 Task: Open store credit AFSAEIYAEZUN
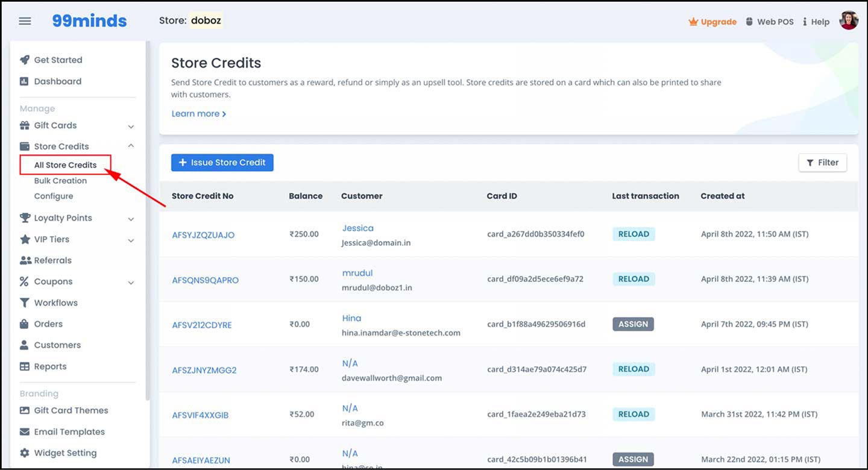[x=201, y=460]
